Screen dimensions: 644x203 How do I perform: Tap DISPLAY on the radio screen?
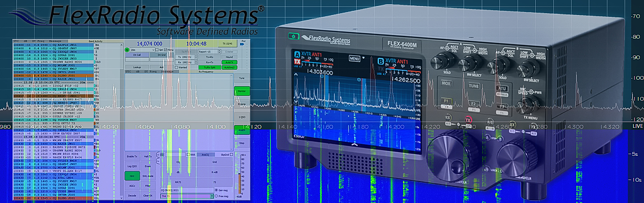tap(299, 137)
